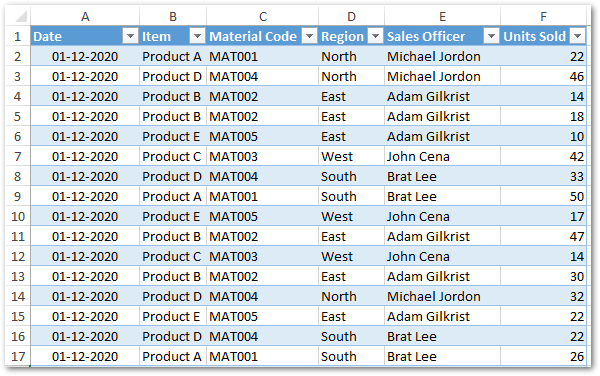Select Product C in row 12

coord(173,256)
